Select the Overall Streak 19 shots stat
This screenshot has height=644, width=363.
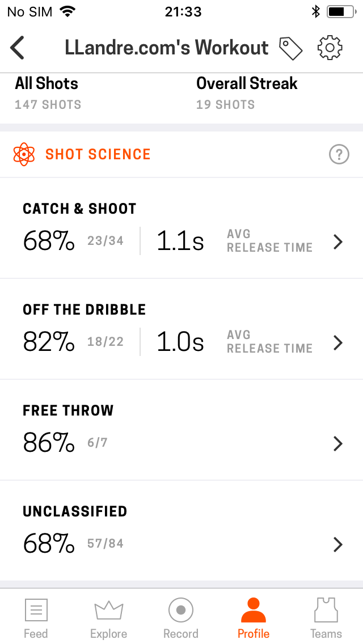(247, 94)
